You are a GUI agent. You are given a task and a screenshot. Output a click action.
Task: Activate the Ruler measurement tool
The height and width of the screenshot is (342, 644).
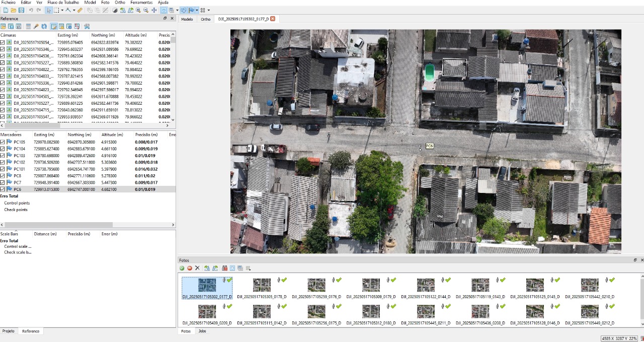pos(80,10)
